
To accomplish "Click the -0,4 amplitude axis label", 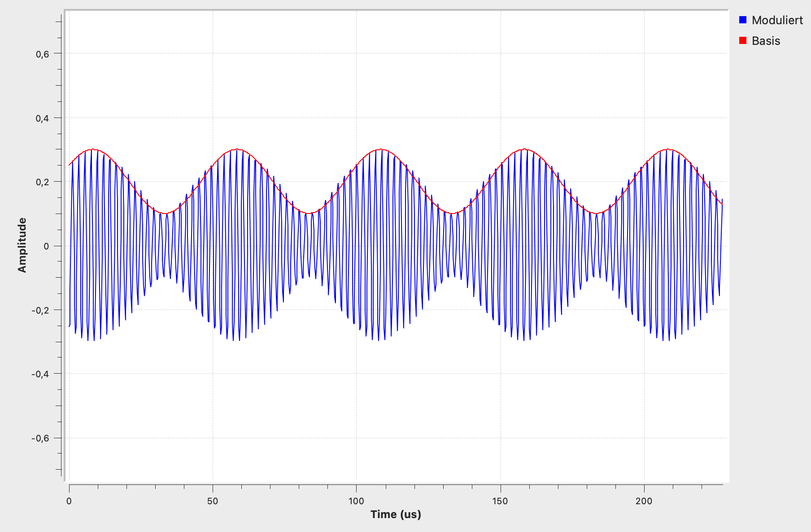I will click(40, 374).
